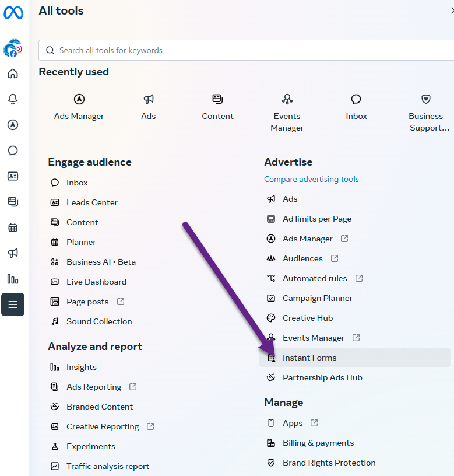The width and height of the screenshot is (454, 476).
Task: Open Events Manager recently used shortcut
Action: pyautogui.click(x=287, y=113)
